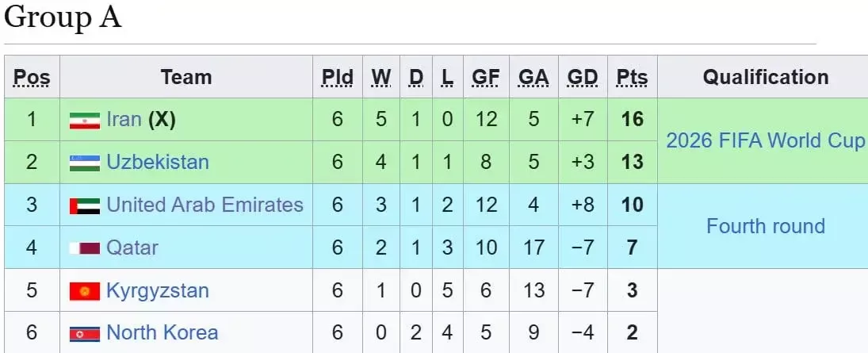The width and height of the screenshot is (868, 353).
Task: Open the United Arab Emirates link
Action: (205, 205)
